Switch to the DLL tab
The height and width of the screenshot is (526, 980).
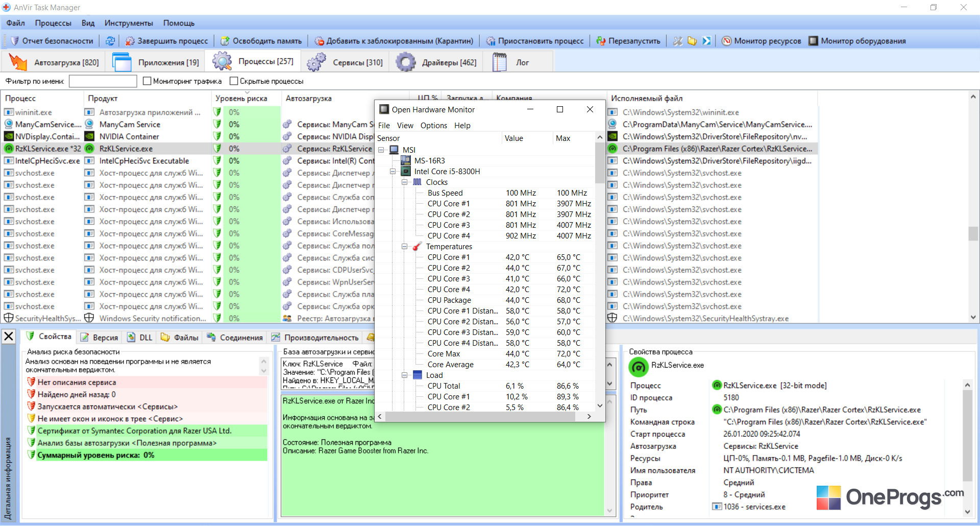pyautogui.click(x=140, y=338)
